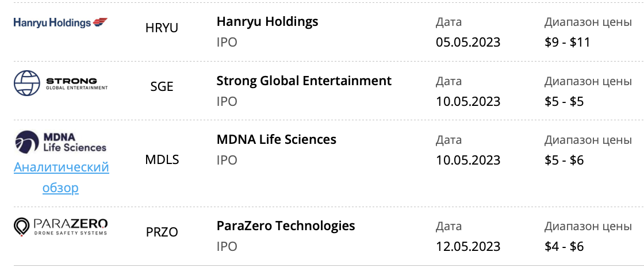Click the Hanryu Holdings logo
This screenshot has height=267, width=644.
point(61,22)
